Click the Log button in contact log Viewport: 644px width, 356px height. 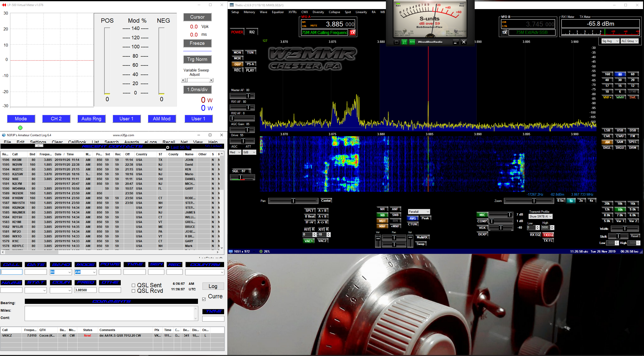[x=213, y=286]
